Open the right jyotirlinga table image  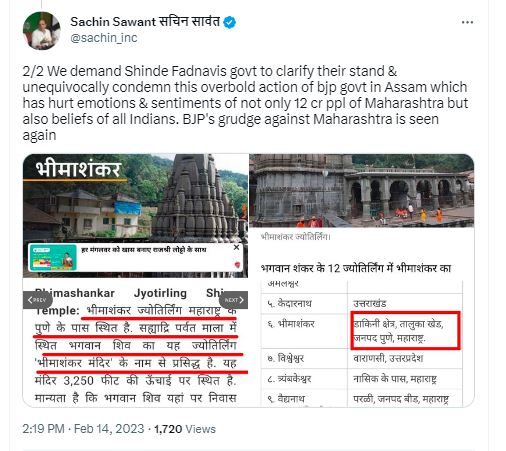pyautogui.click(x=362, y=280)
